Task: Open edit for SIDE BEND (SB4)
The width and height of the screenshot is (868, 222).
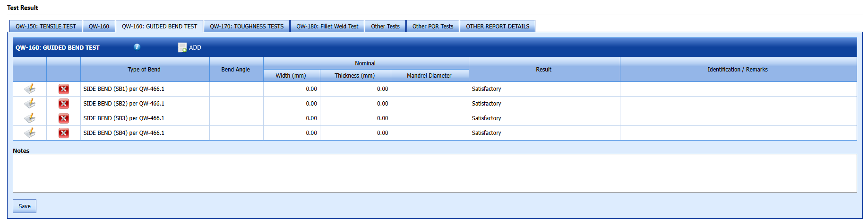Action: (30, 133)
